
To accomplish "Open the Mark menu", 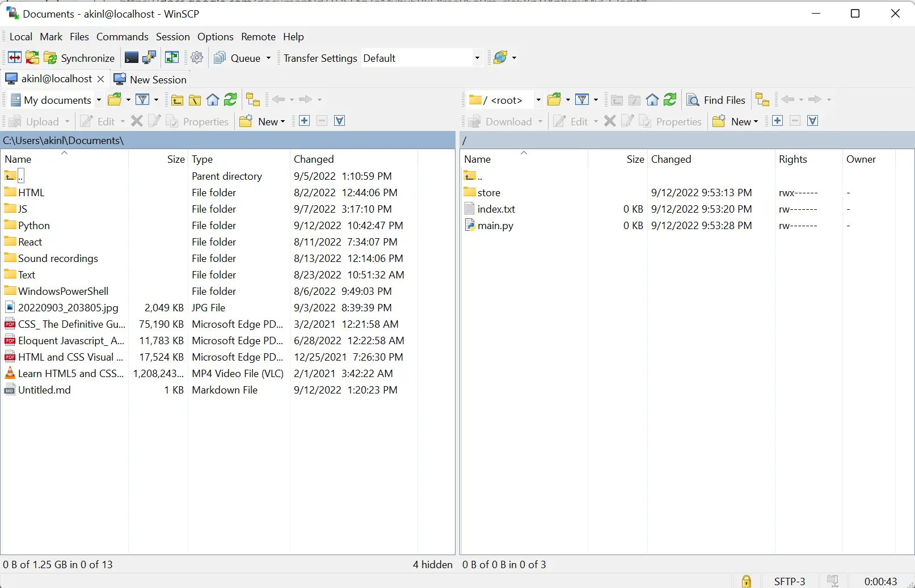I will coord(51,37).
